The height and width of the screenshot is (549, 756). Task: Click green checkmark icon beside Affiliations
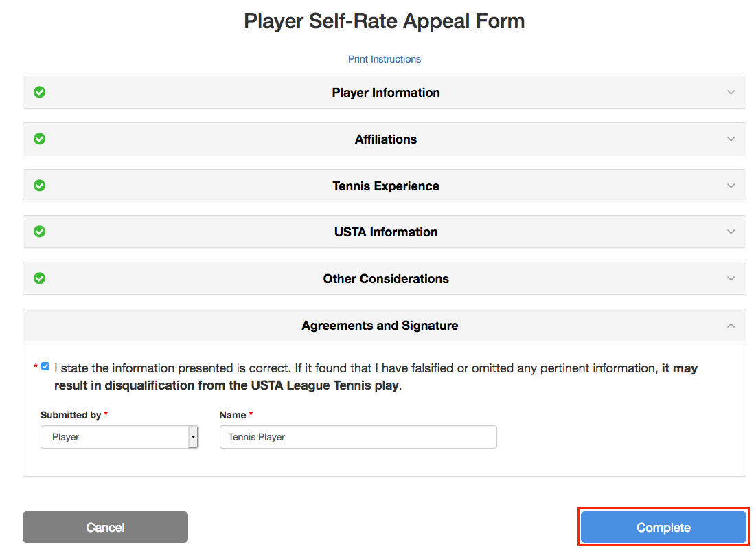pos(40,139)
